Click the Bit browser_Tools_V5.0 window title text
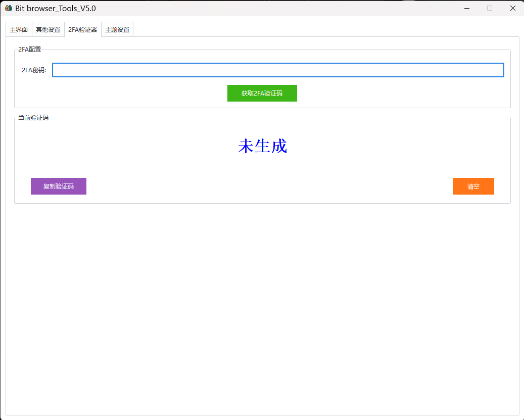This screenshot has width=524, height=420. click(56, 8)
